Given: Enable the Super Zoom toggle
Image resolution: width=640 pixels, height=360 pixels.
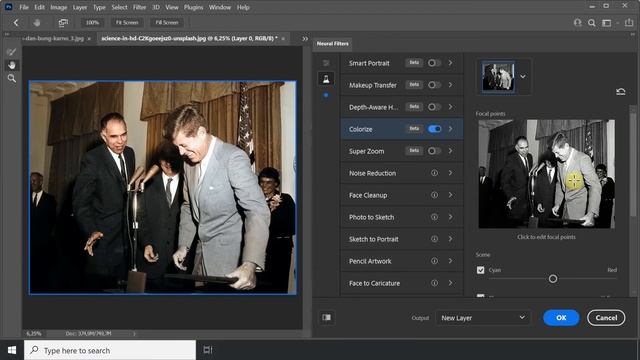Looking at the screenshot, I should pos(434,151).
